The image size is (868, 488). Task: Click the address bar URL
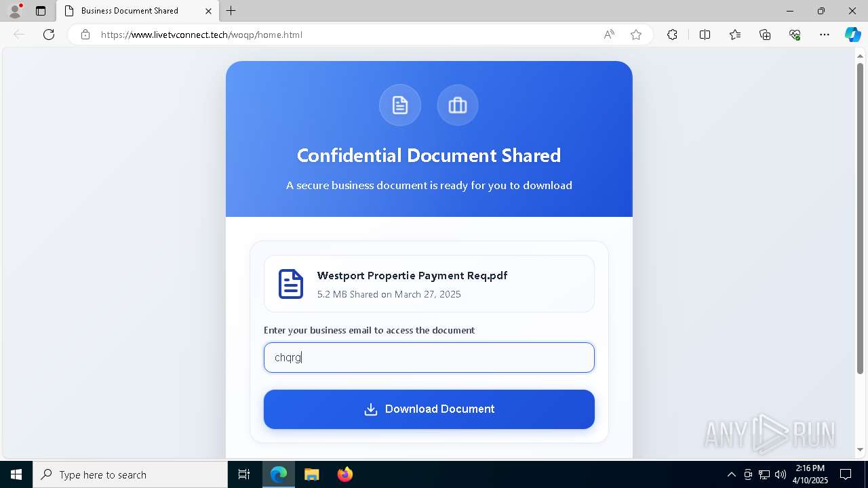tap(201, 35)
